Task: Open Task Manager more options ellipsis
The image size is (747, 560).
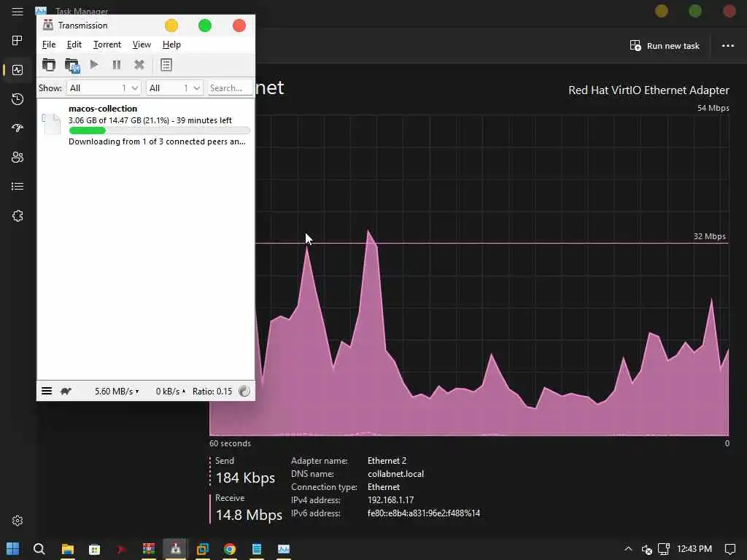Action: 727,46
